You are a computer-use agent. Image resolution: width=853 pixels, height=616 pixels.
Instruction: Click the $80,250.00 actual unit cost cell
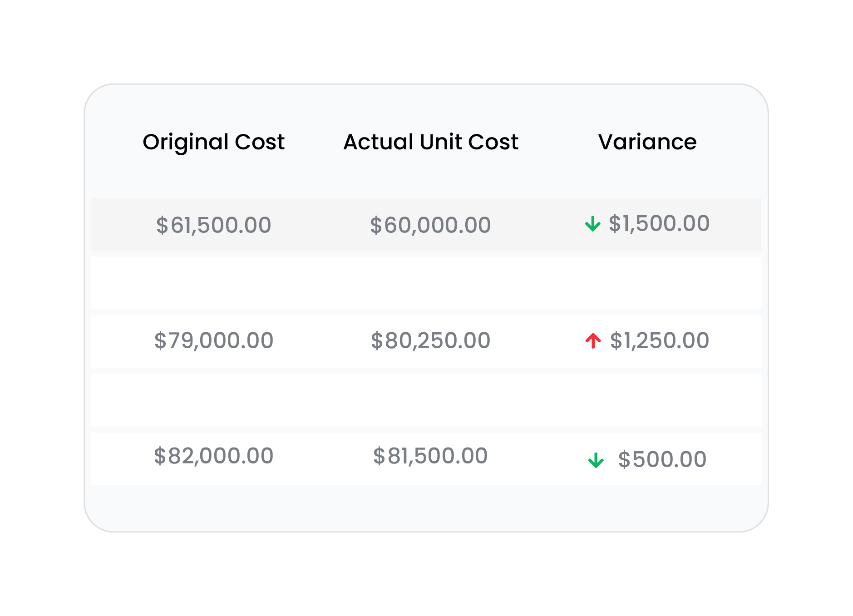tap(430, 340)
